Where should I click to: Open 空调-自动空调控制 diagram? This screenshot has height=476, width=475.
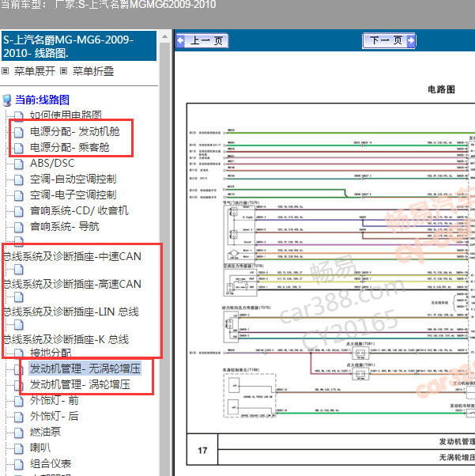point(73,179)
